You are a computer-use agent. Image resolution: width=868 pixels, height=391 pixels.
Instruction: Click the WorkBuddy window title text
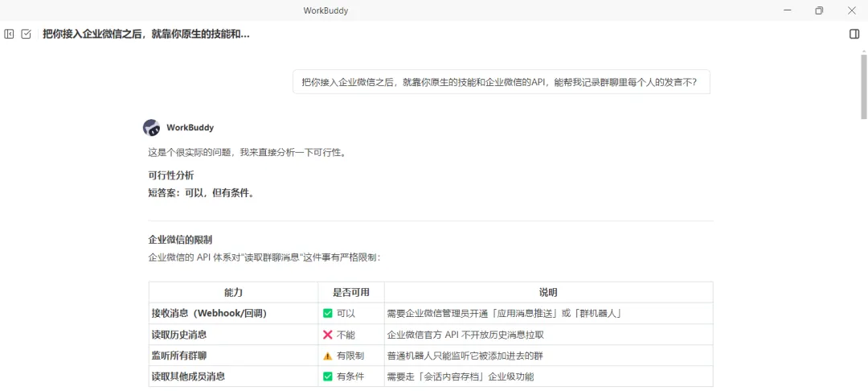coord(325,10)
